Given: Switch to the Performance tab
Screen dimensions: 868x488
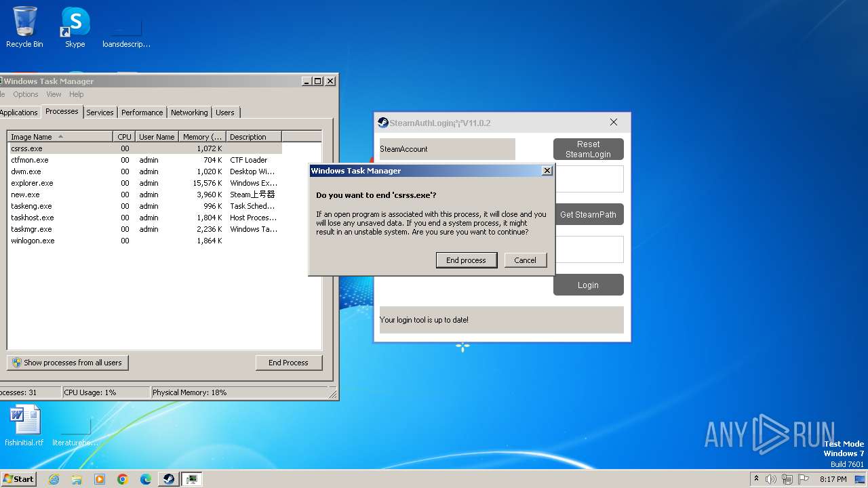Looking at the screenshot, I should point(142,113).
